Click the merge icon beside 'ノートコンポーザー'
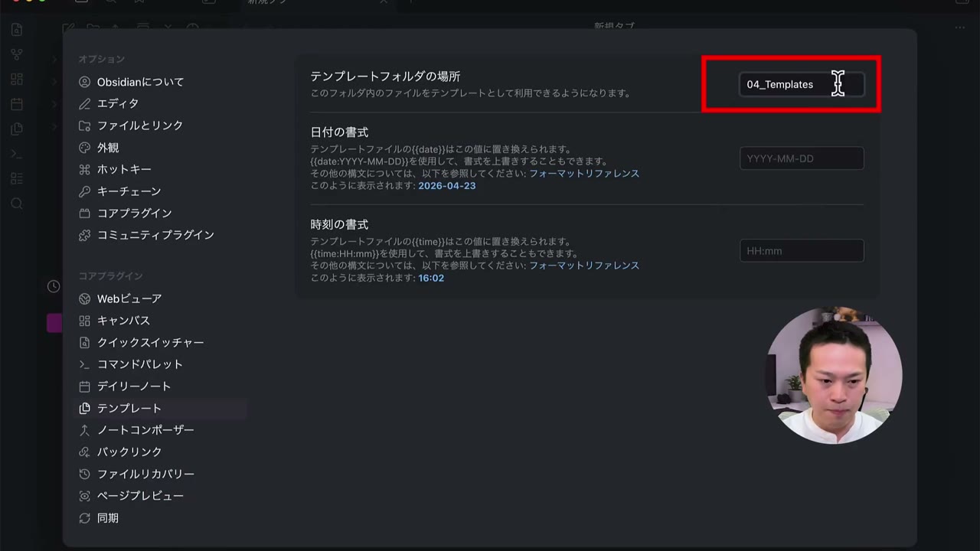The width and height of the screenshot is (980, 551). pos(85,430)
